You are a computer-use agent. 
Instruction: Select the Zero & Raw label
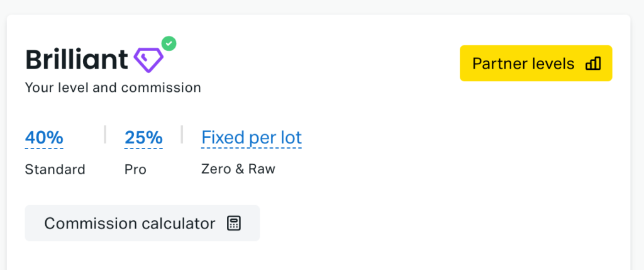coord(238,169)
